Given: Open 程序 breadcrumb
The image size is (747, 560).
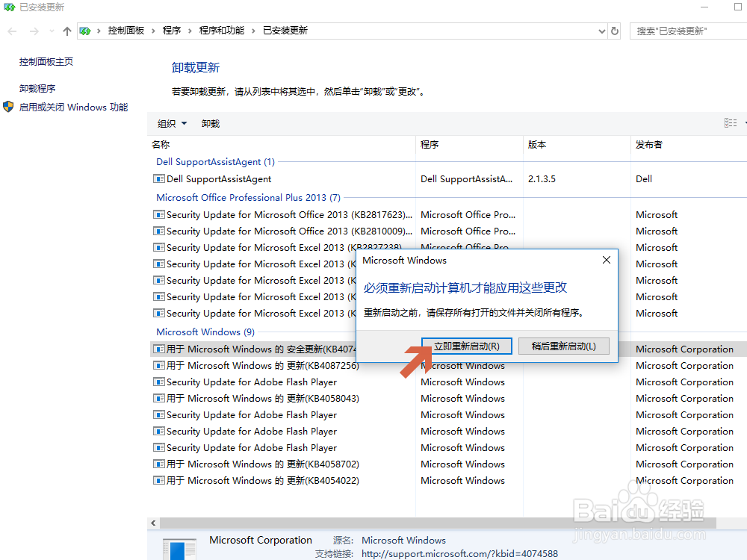Looking at the screenshot, I should pyautogui.click(x=172, y=31).
